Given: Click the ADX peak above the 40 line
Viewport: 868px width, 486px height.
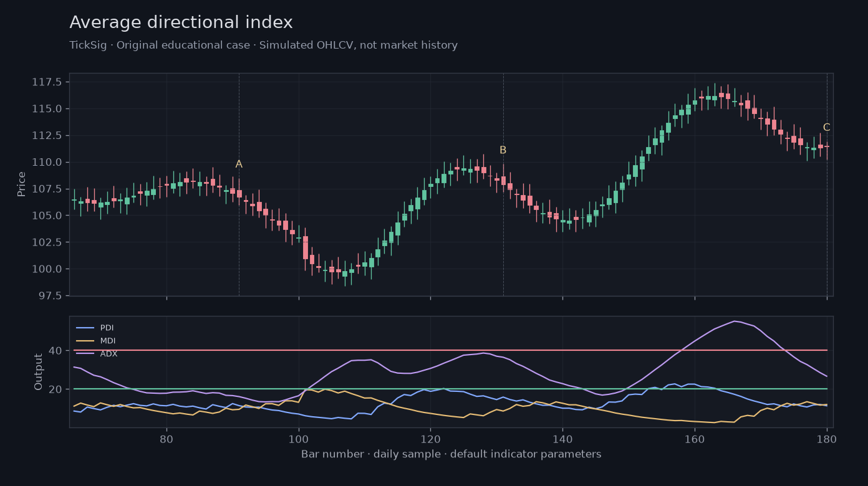Looking at the screenshot, I should click(735, 321).
